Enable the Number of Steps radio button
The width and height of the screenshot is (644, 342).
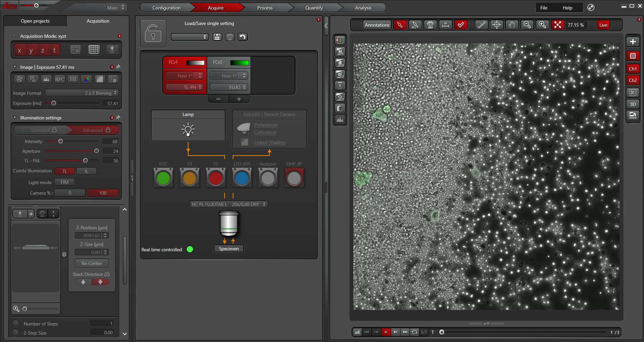(x=15, y=323)
